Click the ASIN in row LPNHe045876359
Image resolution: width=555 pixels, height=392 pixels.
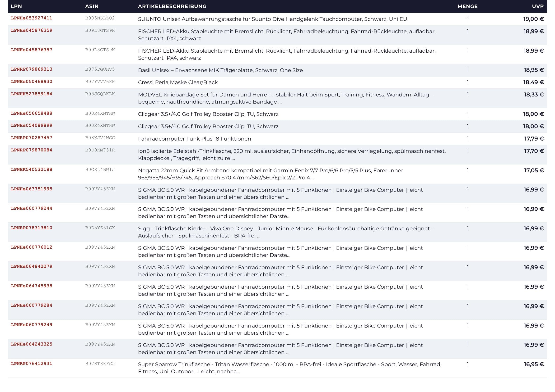coord(100,30)
